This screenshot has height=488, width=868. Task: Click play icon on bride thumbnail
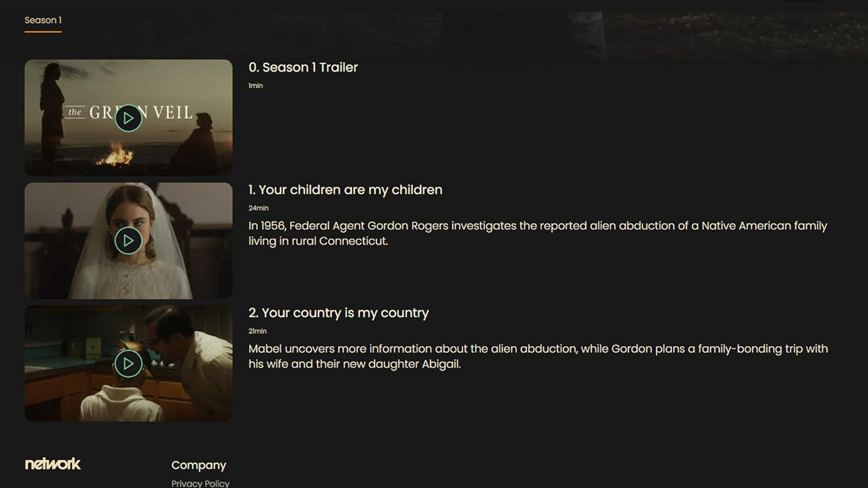point(128,241)
